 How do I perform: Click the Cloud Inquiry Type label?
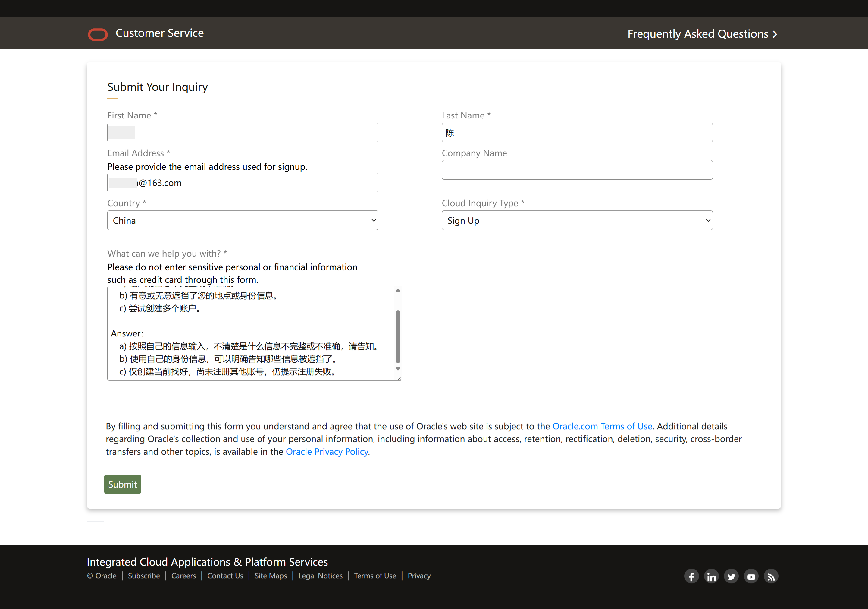(483, 203)
